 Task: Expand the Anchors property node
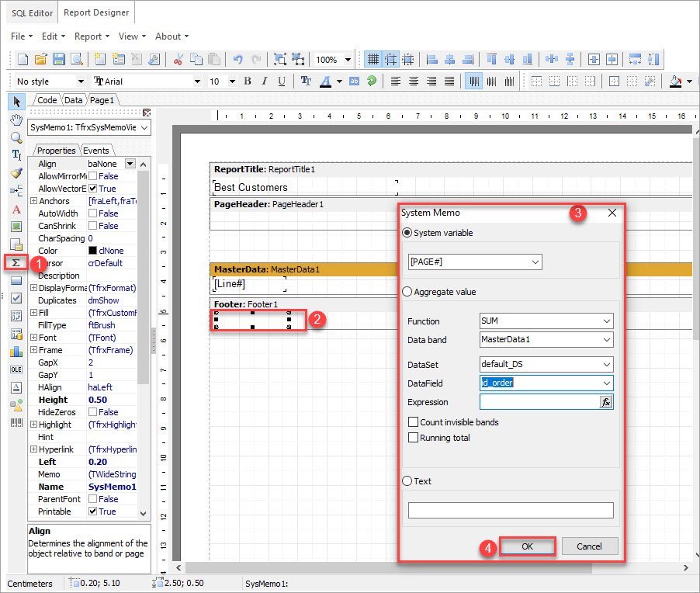pyautogui.click(x=33, y=201)
